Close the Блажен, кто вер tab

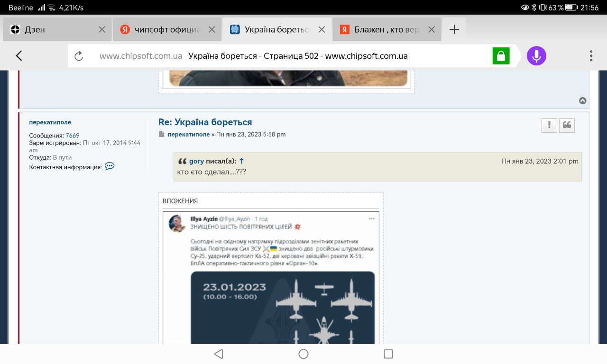[431, 29]
